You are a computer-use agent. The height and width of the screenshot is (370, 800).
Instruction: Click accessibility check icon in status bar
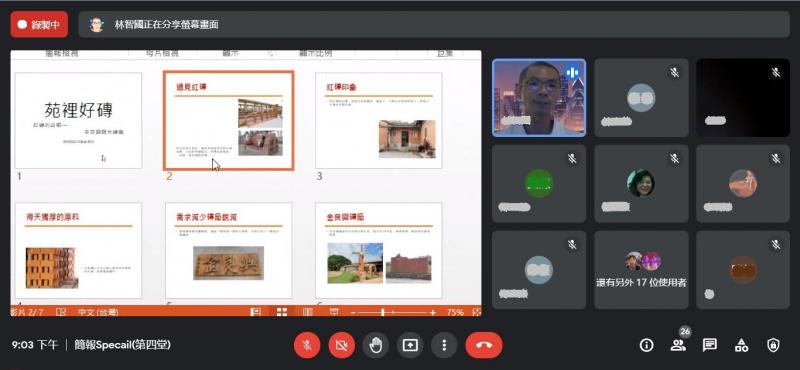pyautogui.click(x=61, y=312)
